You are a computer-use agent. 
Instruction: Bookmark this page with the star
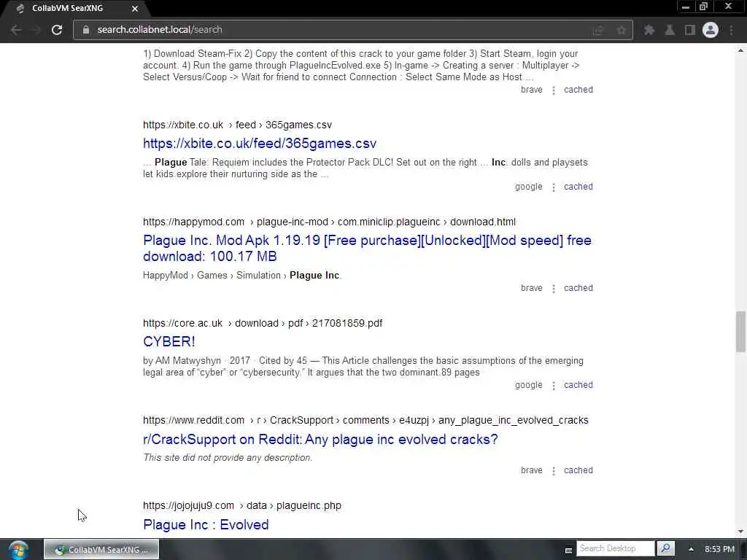pos(622,30)
